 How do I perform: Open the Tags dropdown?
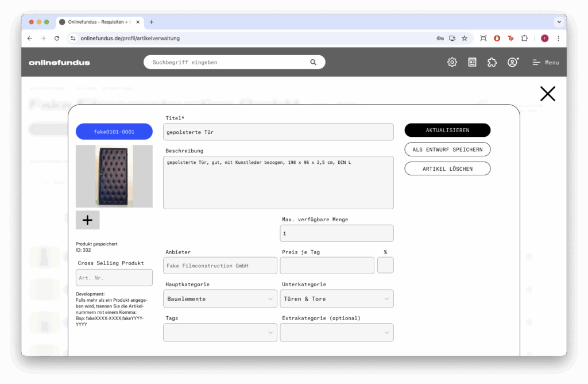click(220, 332)
